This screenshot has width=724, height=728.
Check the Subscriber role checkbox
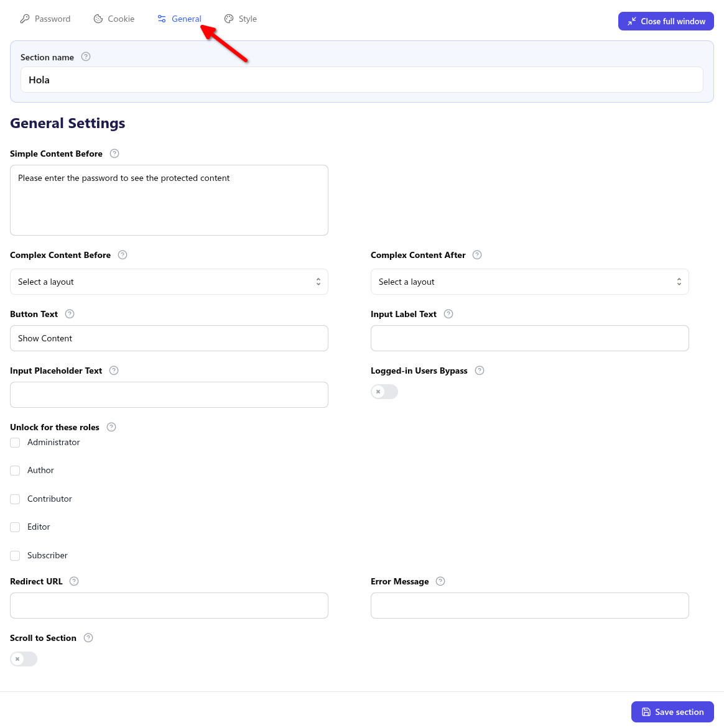click(16, 556)
